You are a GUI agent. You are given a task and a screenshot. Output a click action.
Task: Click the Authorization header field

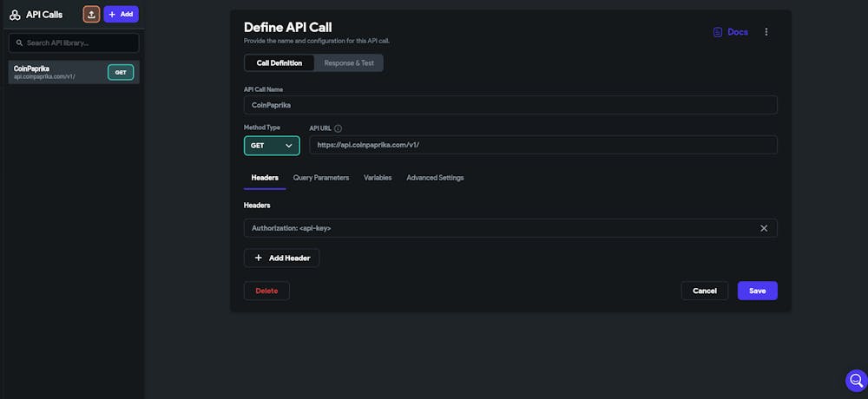[x=510, y=228]
